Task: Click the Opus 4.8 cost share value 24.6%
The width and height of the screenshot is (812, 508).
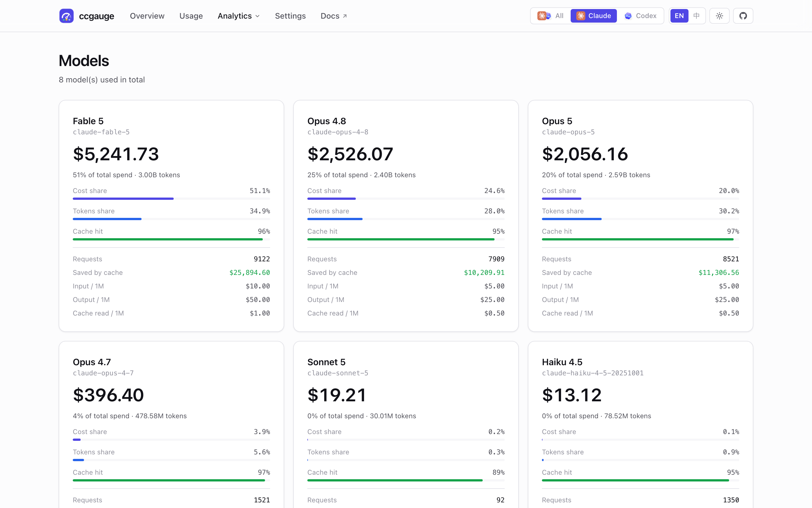Action: tap(494, 190)
